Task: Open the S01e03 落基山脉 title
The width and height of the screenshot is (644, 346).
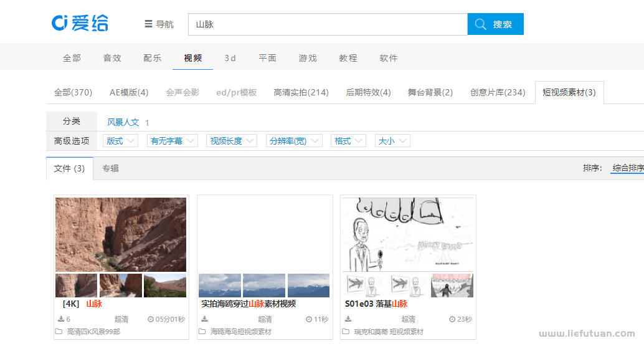Action: (376, 304)
